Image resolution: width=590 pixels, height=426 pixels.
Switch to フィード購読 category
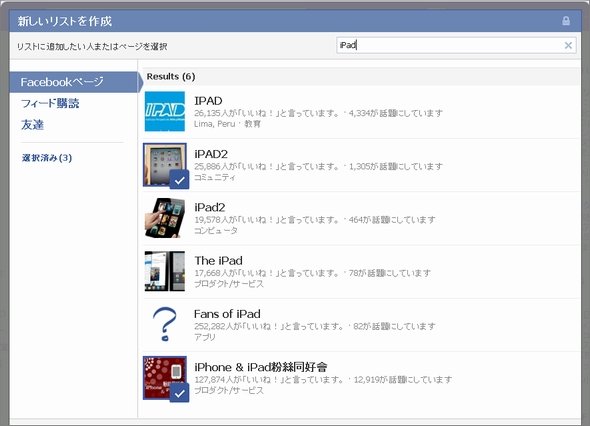50,103
